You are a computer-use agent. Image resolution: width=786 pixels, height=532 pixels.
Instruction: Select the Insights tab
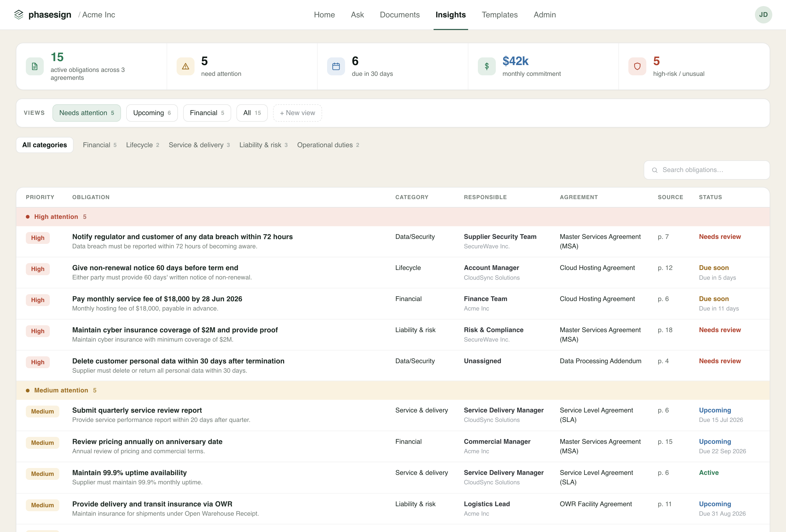[450, 14]
